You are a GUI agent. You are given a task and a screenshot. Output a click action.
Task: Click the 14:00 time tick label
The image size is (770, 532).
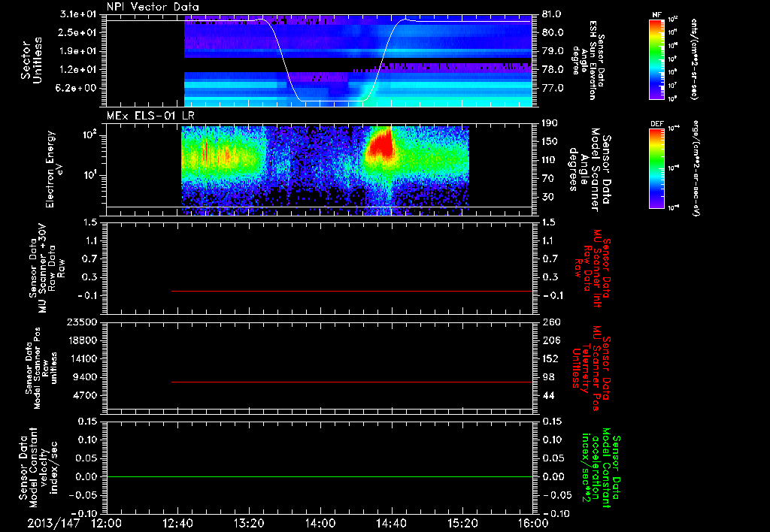tap(320, 523)
